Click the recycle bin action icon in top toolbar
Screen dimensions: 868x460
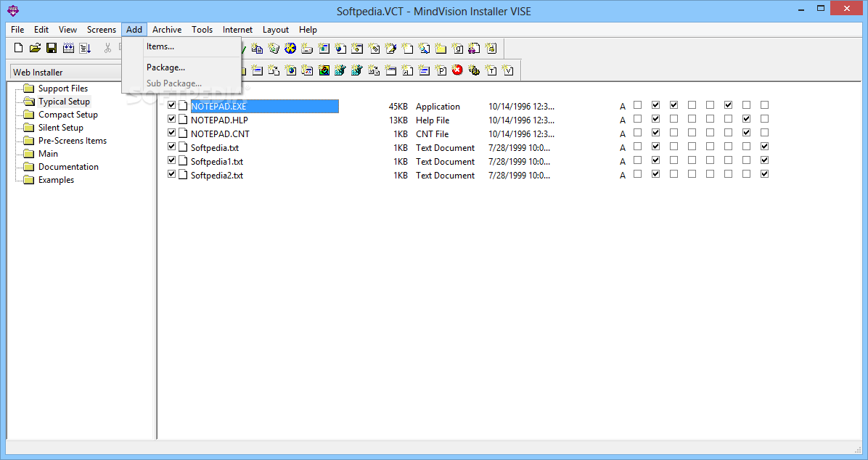(274, 48)
